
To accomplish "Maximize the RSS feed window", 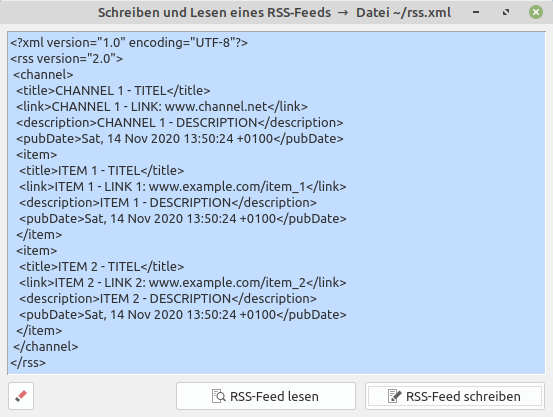I will (x=506, y=12).
